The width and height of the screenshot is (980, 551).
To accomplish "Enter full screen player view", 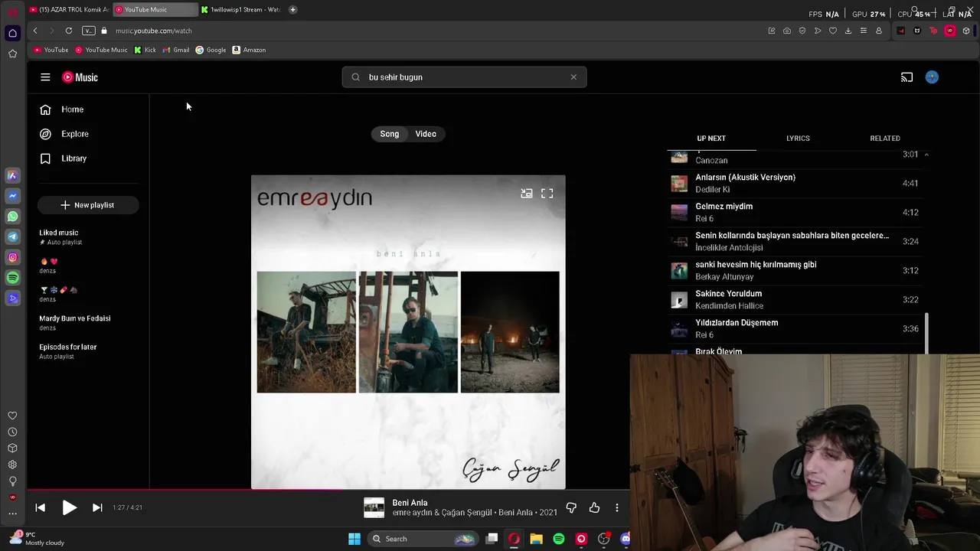I will [547, 194].
